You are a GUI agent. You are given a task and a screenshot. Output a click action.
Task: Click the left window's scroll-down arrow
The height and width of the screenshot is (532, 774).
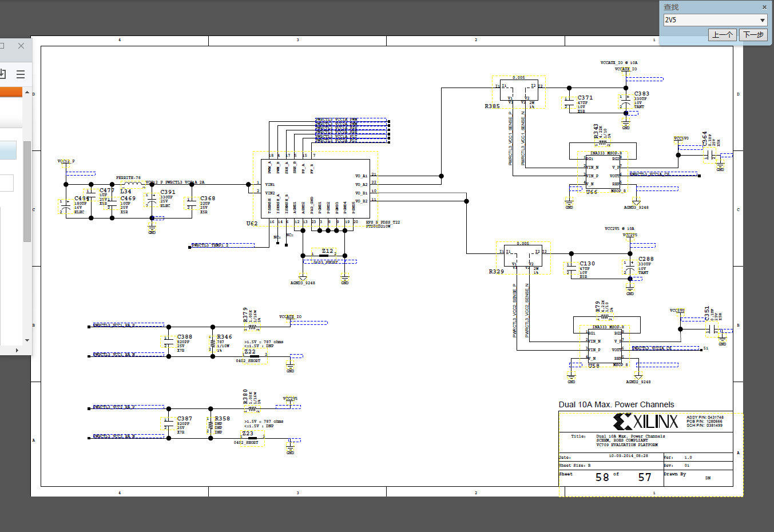pos(27,341)
